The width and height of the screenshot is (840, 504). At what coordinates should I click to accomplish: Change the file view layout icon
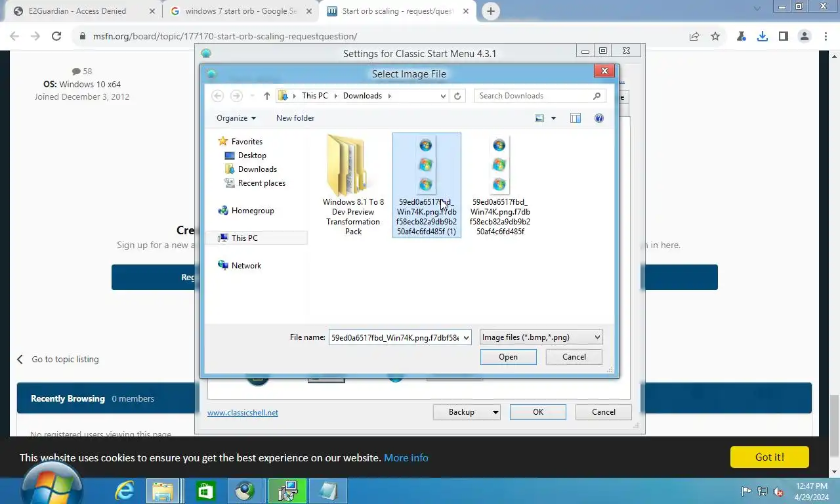(539, 118)
